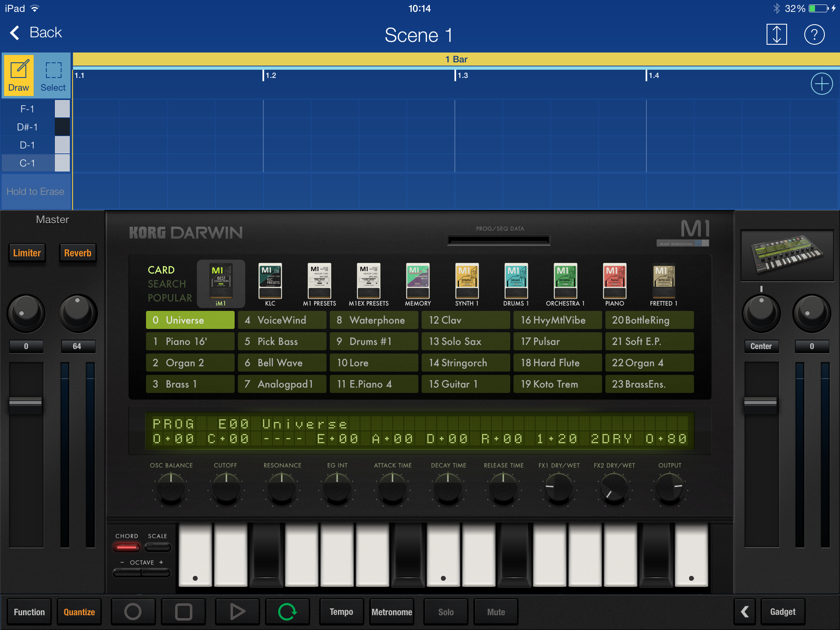Switch to the SEARCH browser tab

pyautogui.click(x=167, y=284)
